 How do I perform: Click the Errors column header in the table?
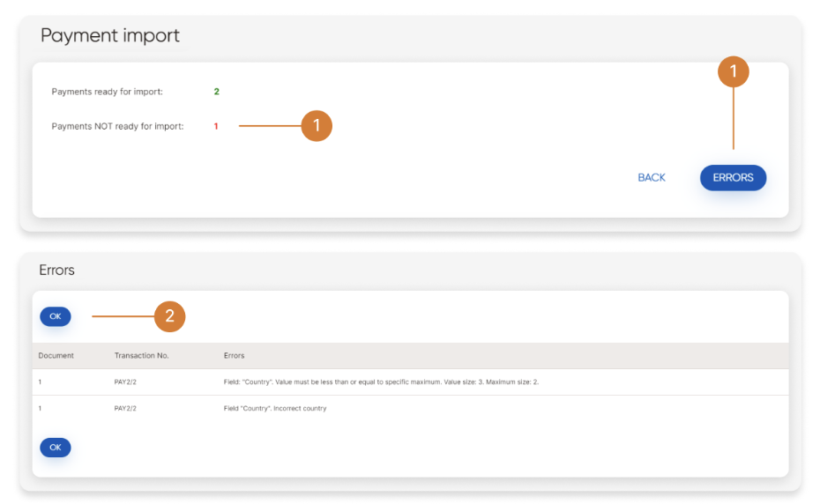pos(234,356)
